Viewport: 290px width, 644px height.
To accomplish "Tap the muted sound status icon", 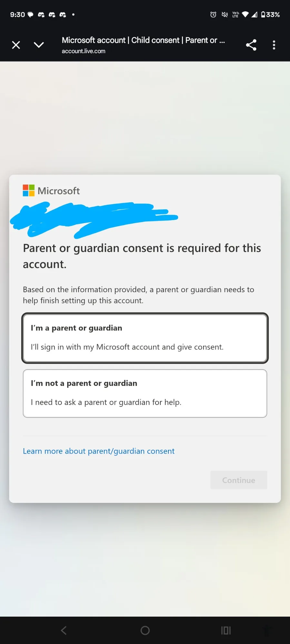I will pos(225,14).
